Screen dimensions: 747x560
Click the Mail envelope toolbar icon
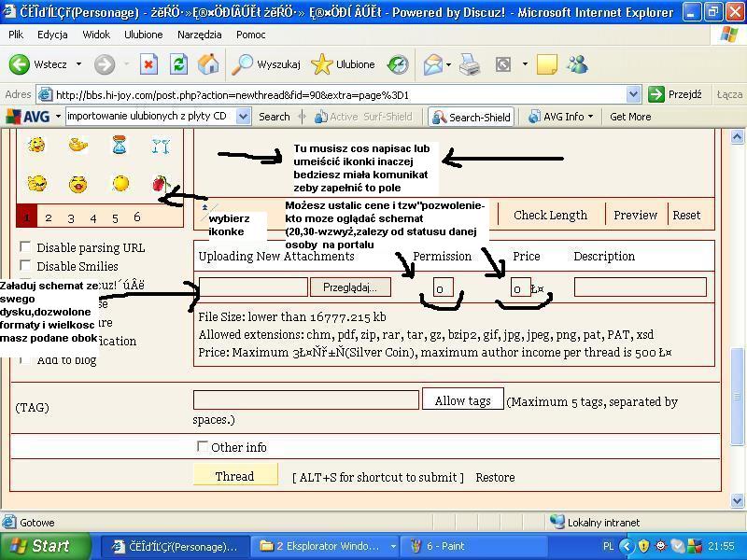[433, 64]
